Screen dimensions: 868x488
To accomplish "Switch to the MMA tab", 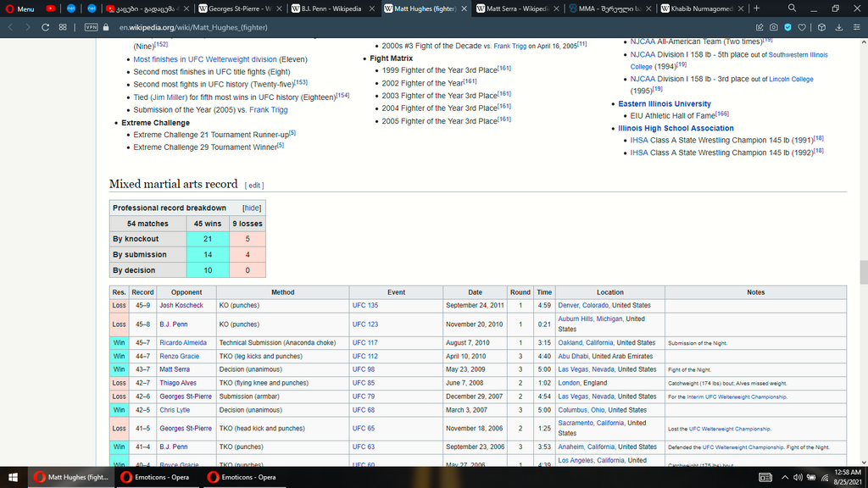I will pyautogui.click(x=609, y=8).
